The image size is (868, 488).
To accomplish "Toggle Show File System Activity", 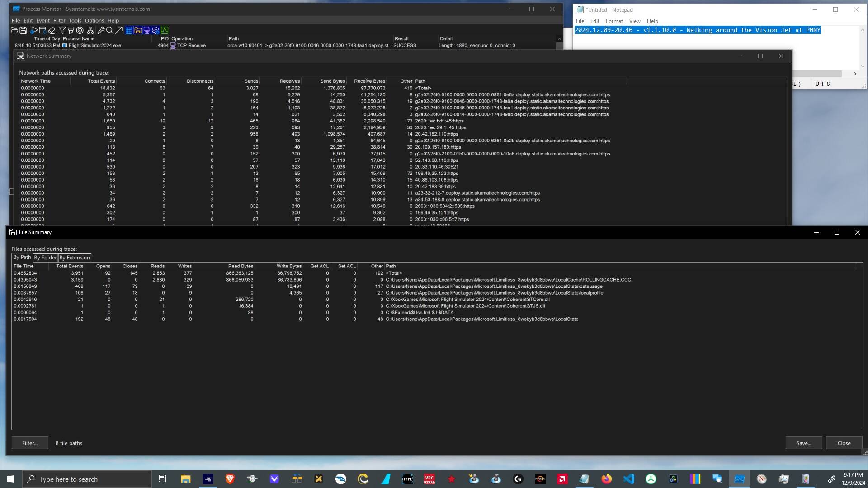I will click(138, 30).
